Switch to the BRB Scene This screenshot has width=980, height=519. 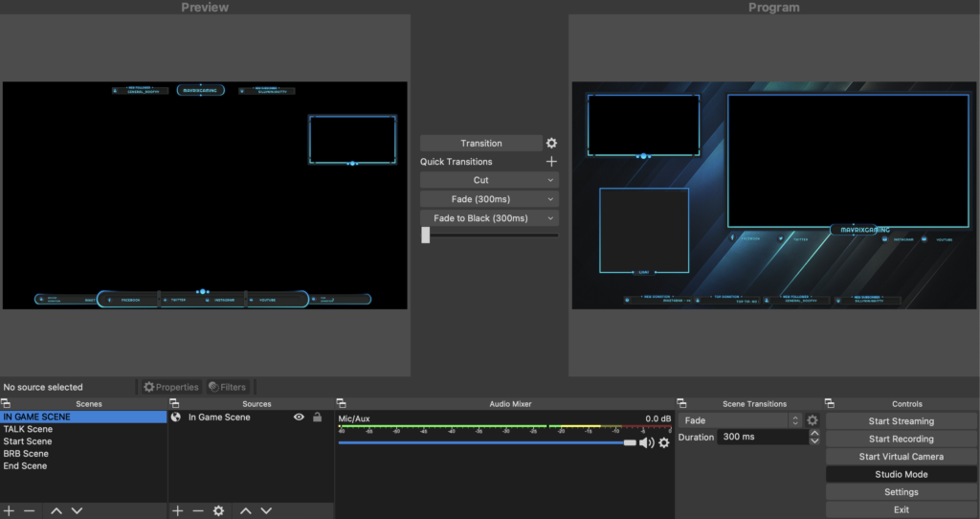[x=26, y=454]
